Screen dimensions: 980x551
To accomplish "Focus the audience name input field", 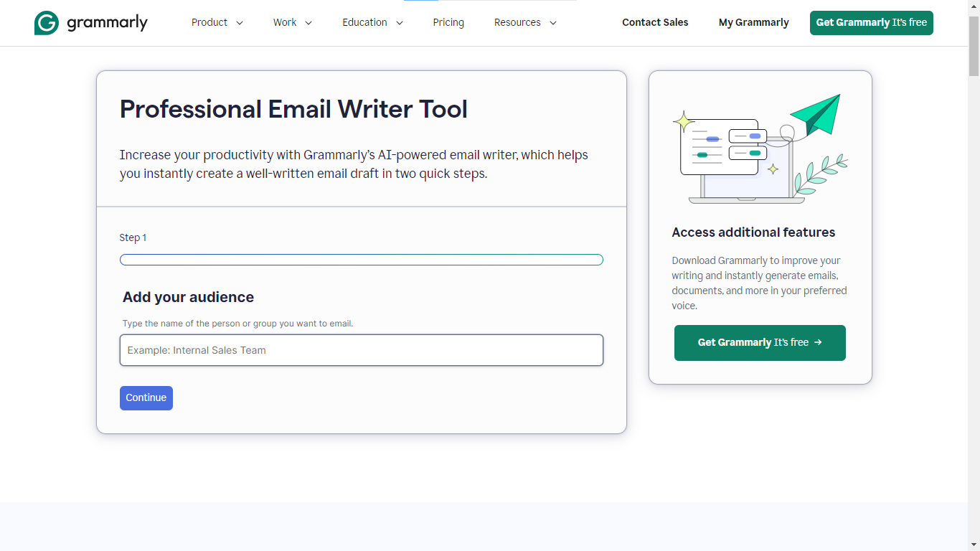I will [362, 350].
